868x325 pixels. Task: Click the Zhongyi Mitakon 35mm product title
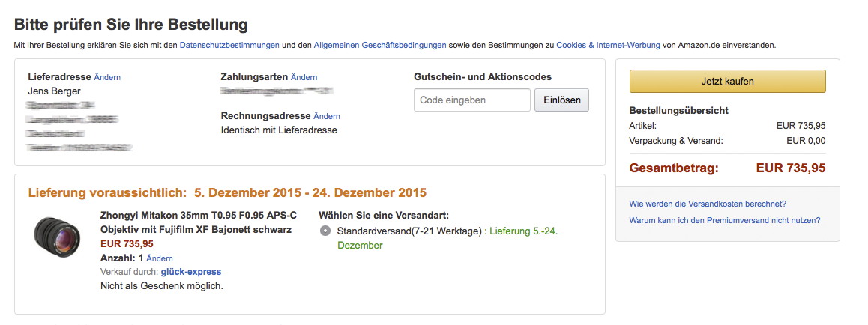[x=198, y=222]
